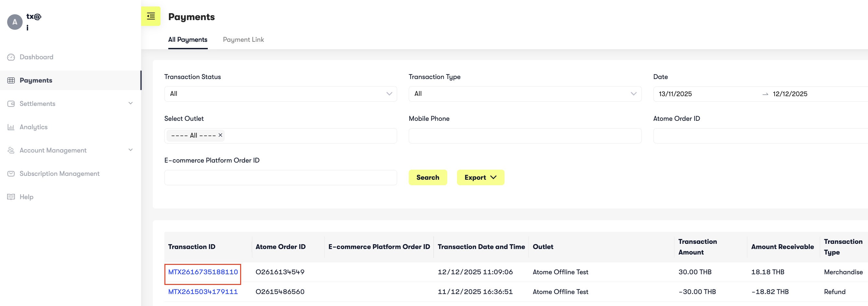Click the profile avatar circle
This screenshot has width=868, height=306.
pyautogui.click(x=15, y=22)
